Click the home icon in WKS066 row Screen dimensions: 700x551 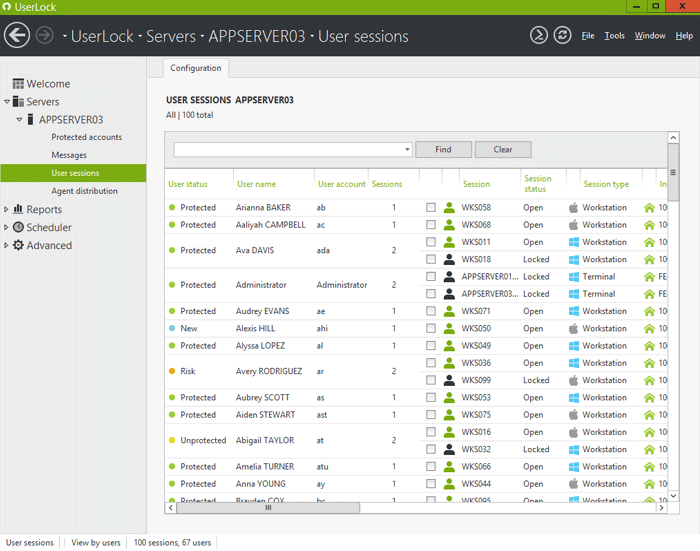point(649,467)
